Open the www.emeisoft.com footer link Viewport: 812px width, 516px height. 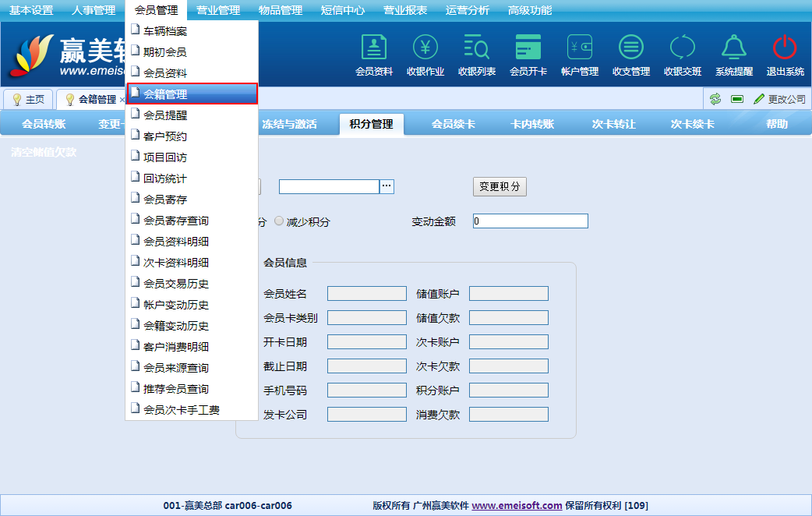coord(517,505)
